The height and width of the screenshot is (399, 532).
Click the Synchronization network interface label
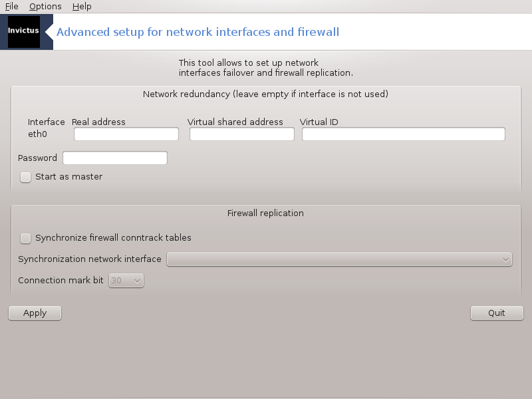point(90,259)
